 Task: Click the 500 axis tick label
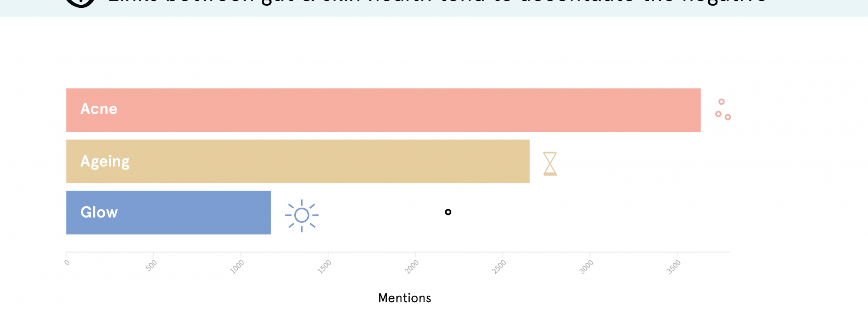pyautogui.click(x=151, y=265)
